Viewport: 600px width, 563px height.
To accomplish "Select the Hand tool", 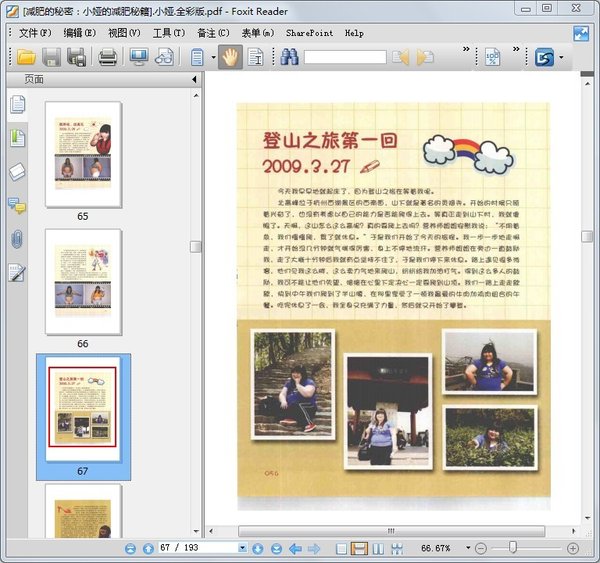I will 229,57.
